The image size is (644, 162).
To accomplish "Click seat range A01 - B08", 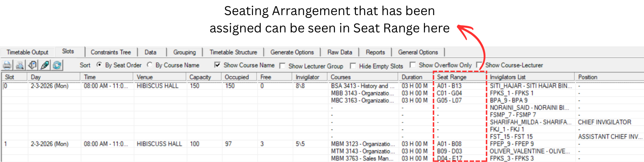I will [449, 144].
